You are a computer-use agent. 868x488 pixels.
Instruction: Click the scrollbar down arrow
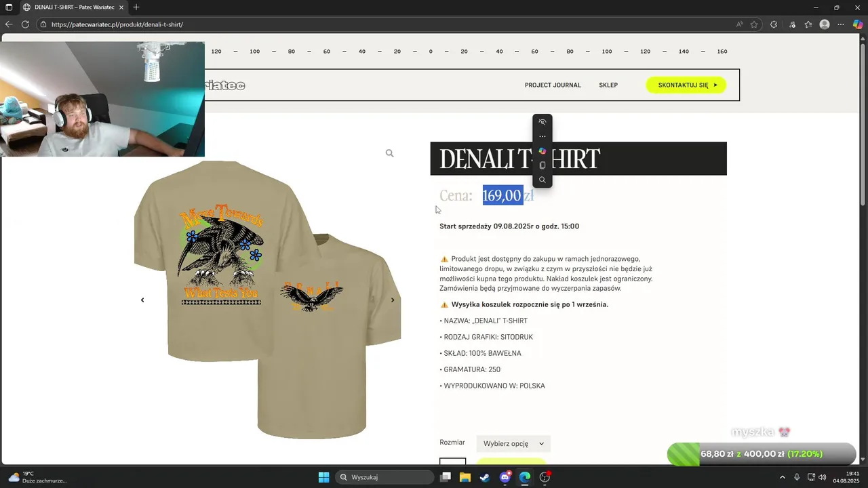[x=863, y=461]
